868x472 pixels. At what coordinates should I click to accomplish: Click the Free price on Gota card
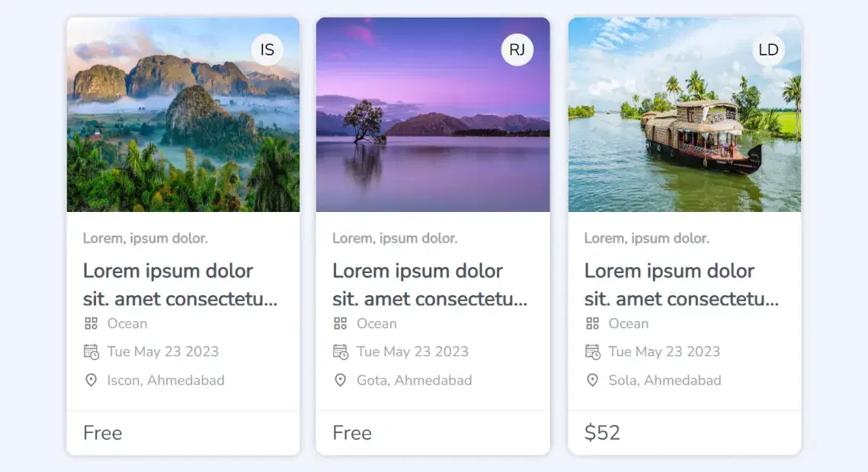[352, 433]
